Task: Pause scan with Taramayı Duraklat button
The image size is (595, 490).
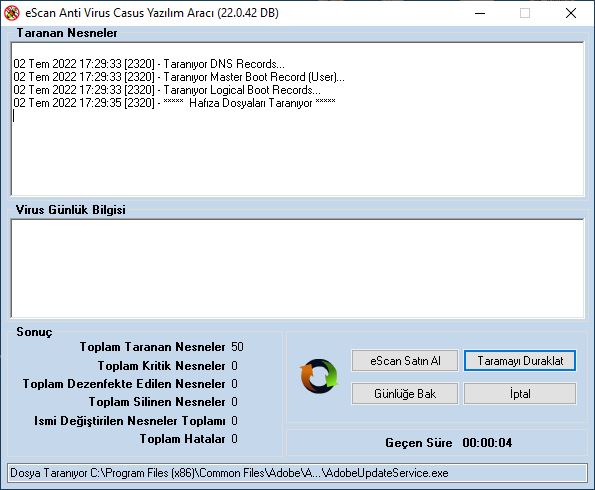Action: click(x=520, y=361)
